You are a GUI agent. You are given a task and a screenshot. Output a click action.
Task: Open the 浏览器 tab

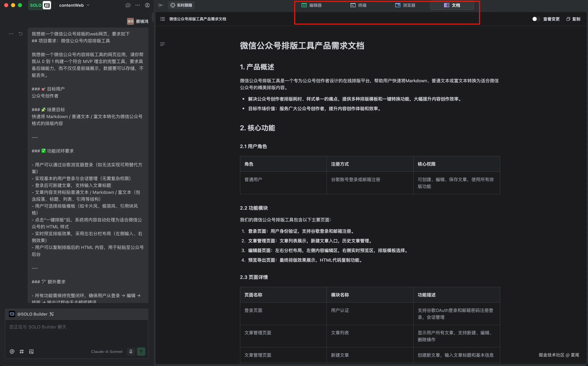pos(405,5)
